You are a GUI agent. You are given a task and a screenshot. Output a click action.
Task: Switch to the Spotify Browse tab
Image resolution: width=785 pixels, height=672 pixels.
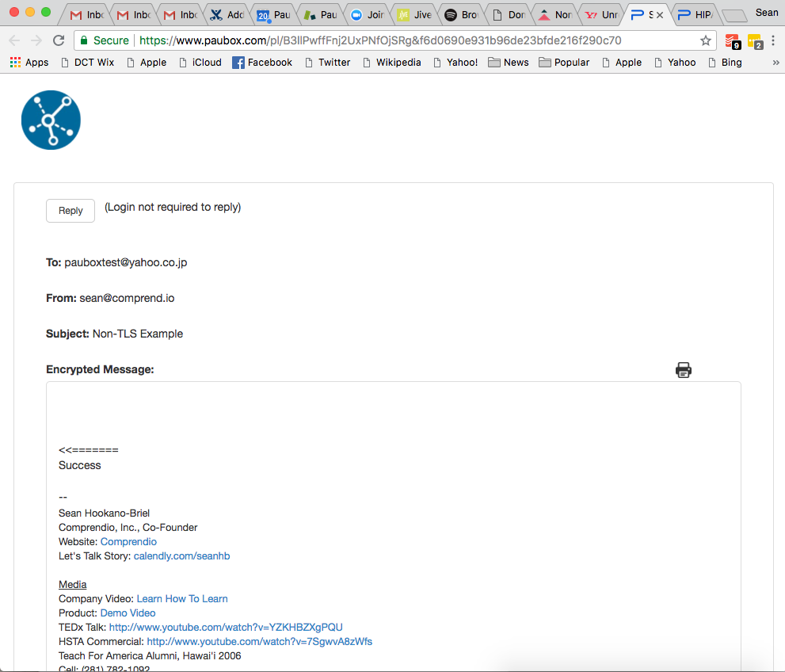click(x=461, y=15)
